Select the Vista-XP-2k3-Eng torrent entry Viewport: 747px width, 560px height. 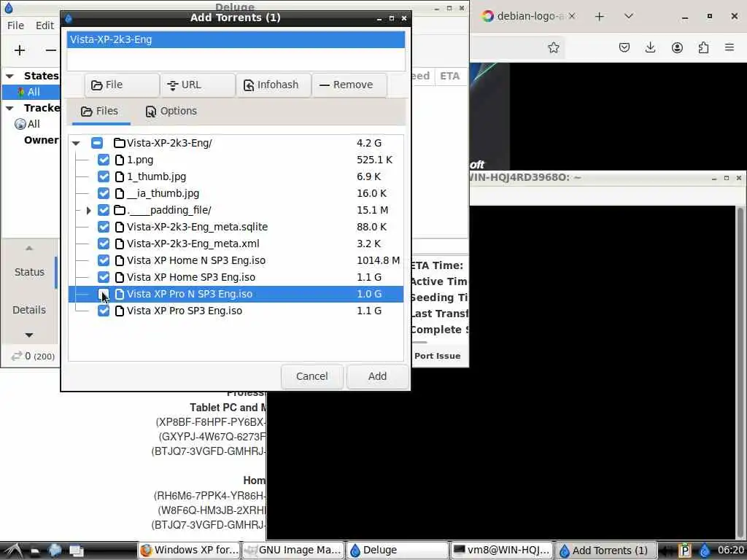(x=236, y=39)
